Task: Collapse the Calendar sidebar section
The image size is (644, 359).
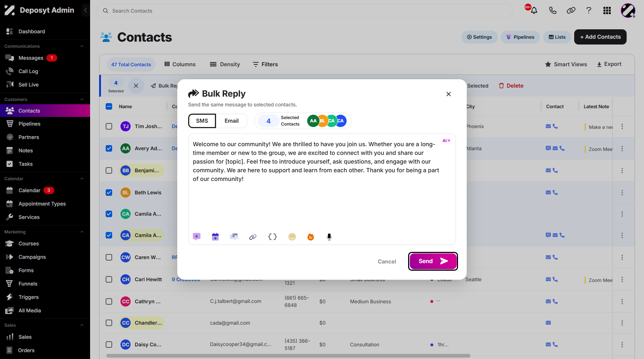Action: click(82, 179)
